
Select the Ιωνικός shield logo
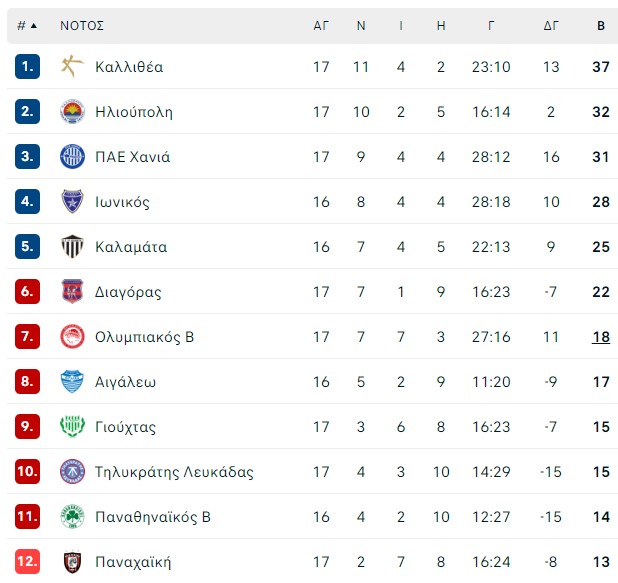72,201
